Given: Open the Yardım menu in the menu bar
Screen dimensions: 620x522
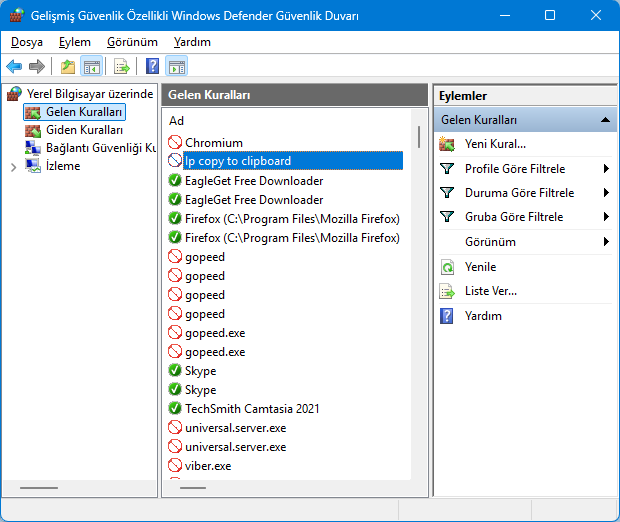Looking at the screenshot, I should pyautogui.click(x=192, y=42).
